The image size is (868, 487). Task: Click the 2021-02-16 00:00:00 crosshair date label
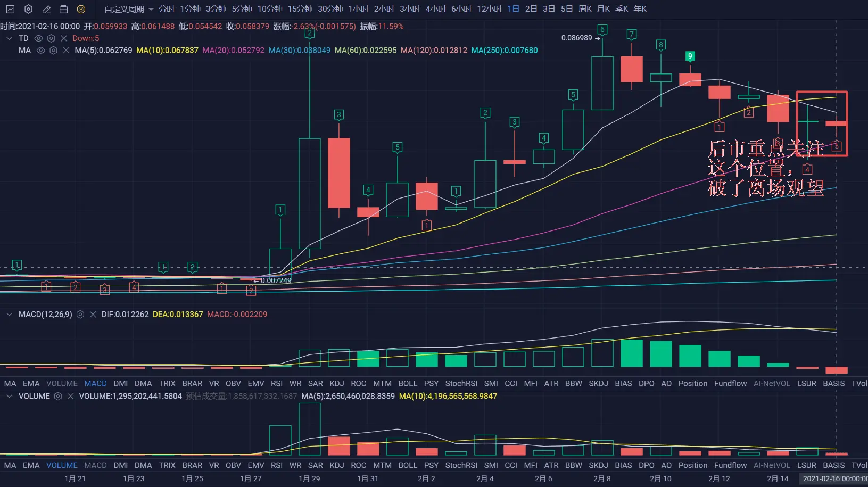tap(834, 479)
